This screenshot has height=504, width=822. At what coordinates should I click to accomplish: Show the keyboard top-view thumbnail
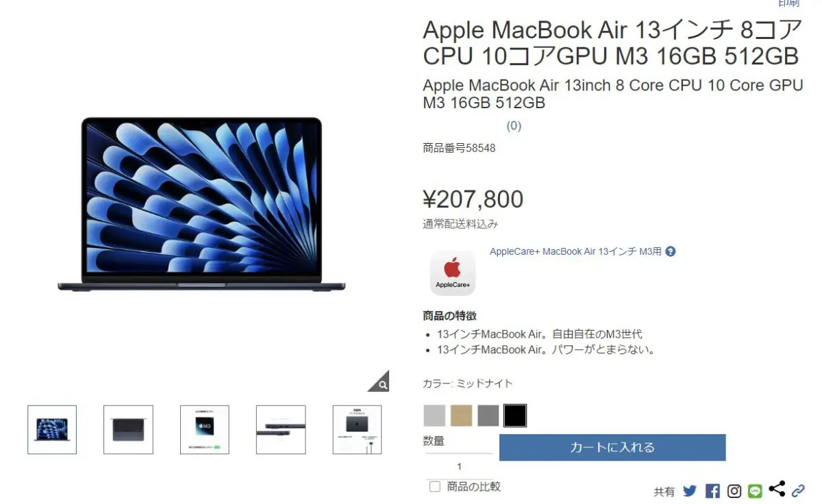128,429
